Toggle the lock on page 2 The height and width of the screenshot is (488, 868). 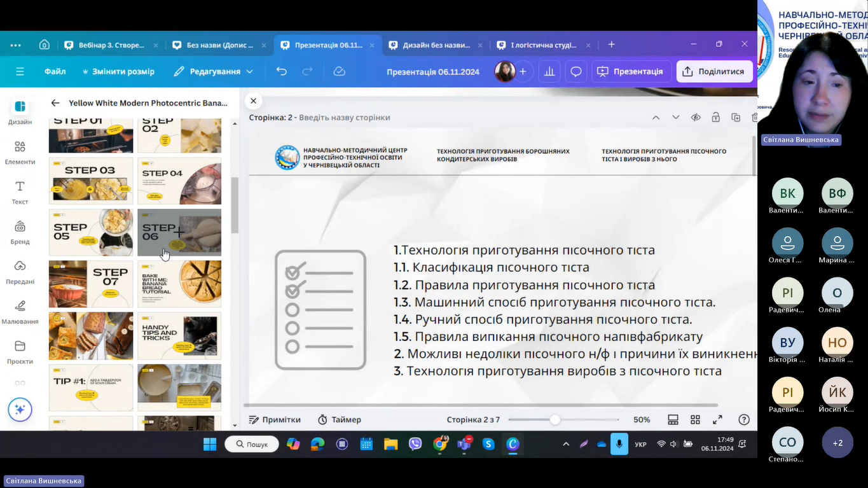pyautogui.click(x=716, y=117)
